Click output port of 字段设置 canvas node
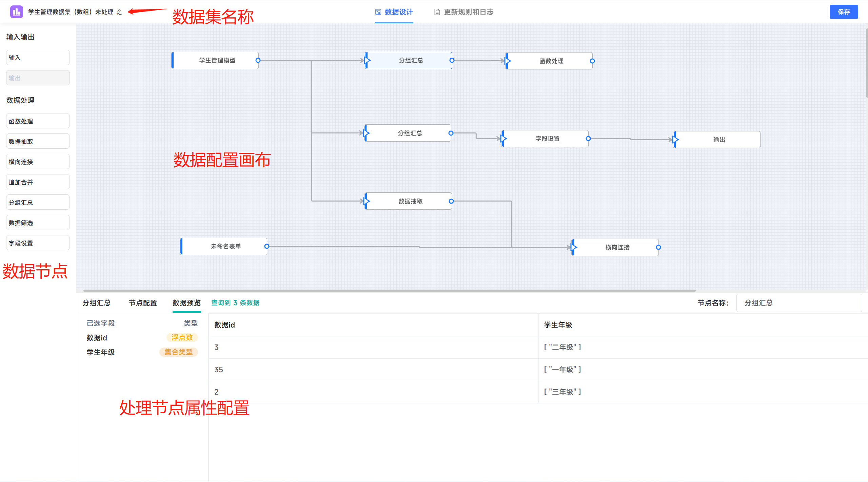The image size is (868, 482). tap(588, 139)
